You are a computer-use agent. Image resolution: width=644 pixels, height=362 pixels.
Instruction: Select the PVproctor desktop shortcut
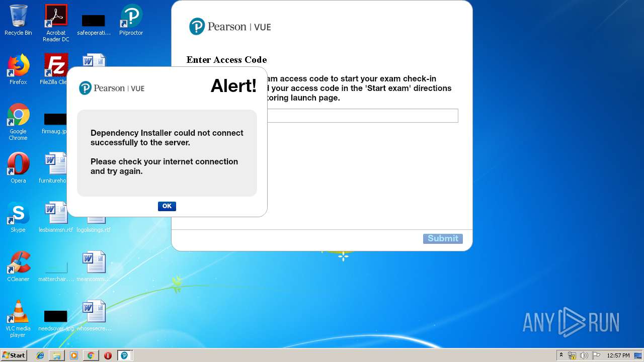[x=131, y=20]
